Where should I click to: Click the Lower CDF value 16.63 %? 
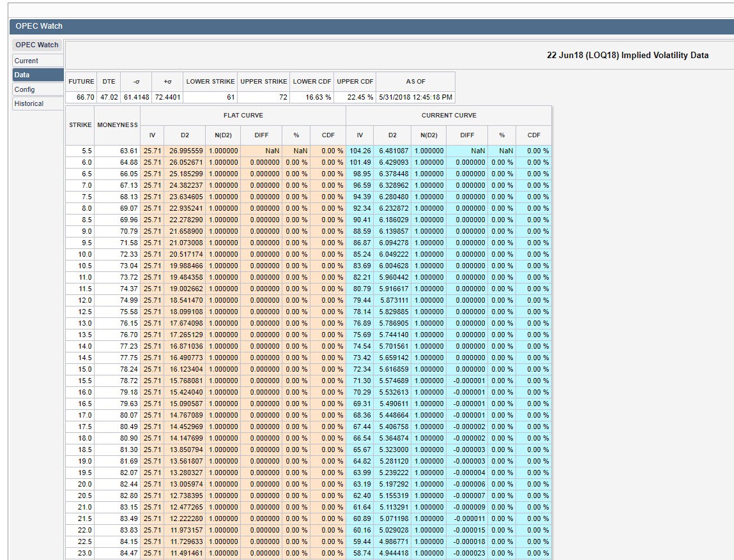click(312, 98)
